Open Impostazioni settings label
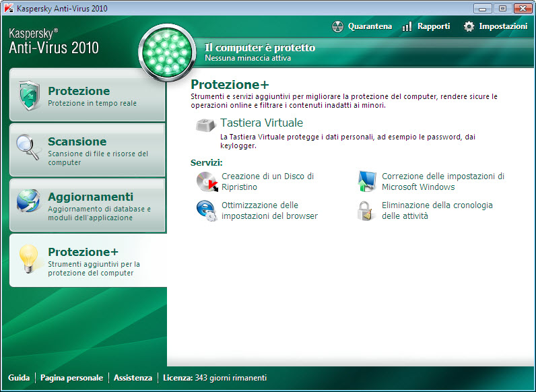Viewport: 536px width, 392px height. [x=503, y=26]
